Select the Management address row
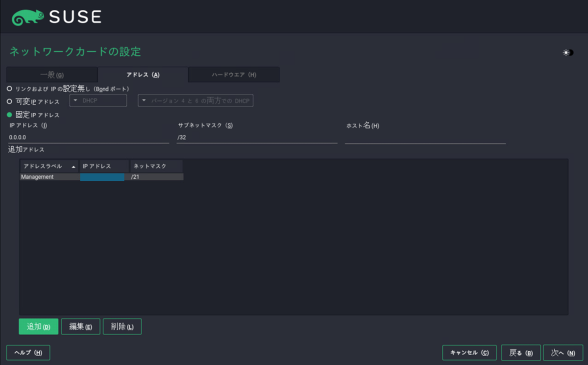This screenshot has height=365, width=588. (x=49, y=177)
